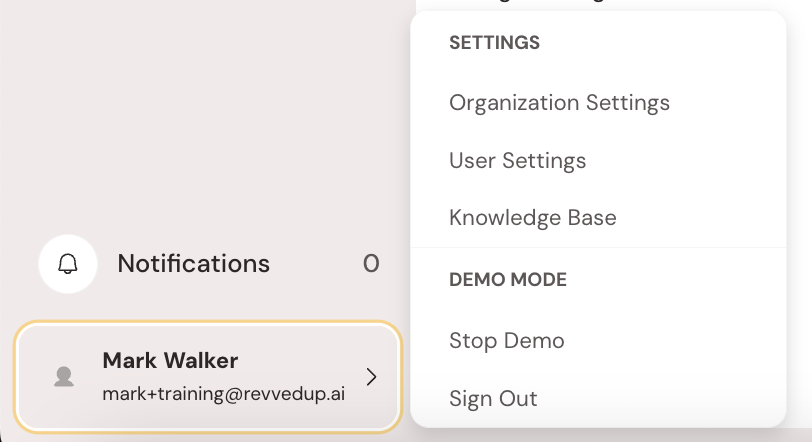Click the DEMO MODE section header
The width and height of the screenshot is (812, 442).
508,280
